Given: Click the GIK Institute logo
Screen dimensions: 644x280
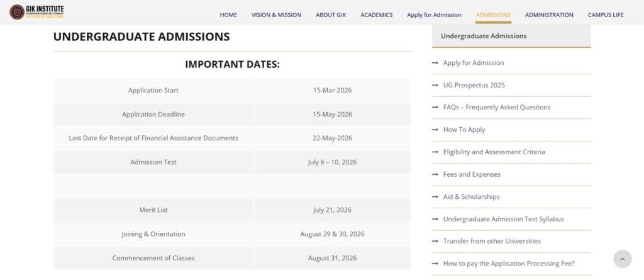Looking at the screenshot, I should 36,11.
